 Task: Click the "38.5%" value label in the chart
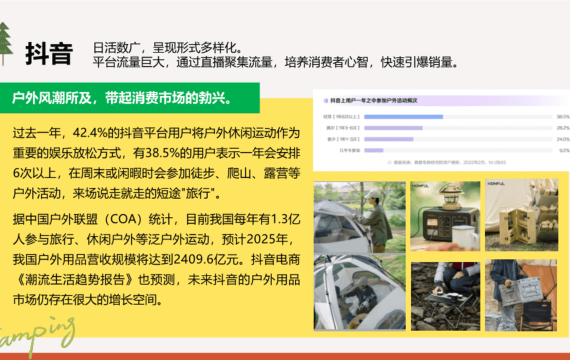[563, 117]
